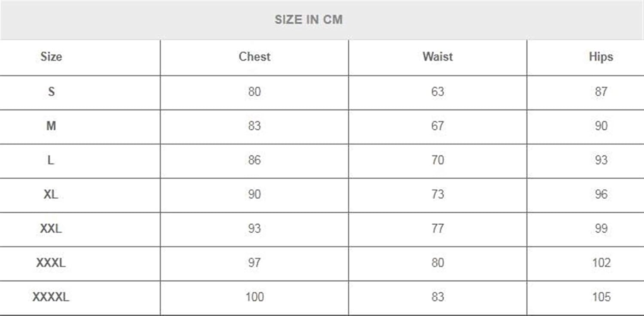The width and height of the screenshot is (644, 316).
Task: Select the Size column header
Action: pyautogui.click(x=51, y=57)
